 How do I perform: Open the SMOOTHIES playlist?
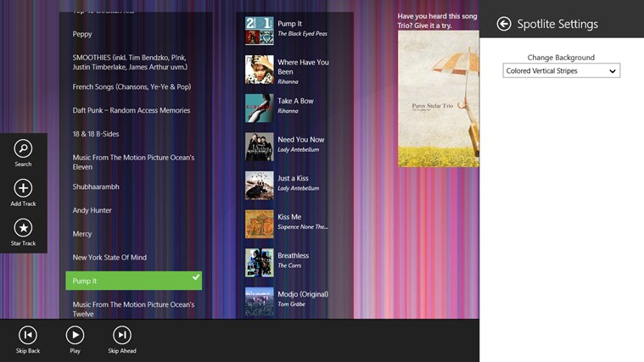click(130, 62)
